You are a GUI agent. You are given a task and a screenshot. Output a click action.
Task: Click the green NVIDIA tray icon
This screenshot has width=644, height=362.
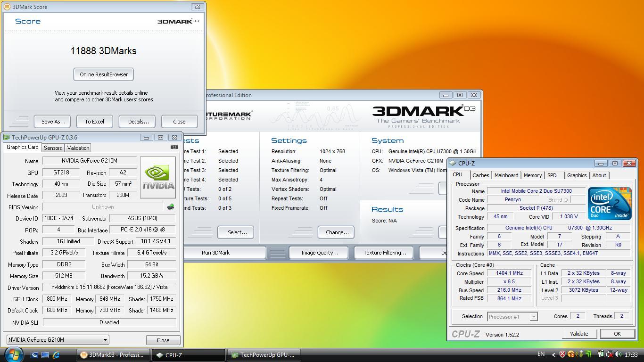pyautogui.click(x=588, y=354)
